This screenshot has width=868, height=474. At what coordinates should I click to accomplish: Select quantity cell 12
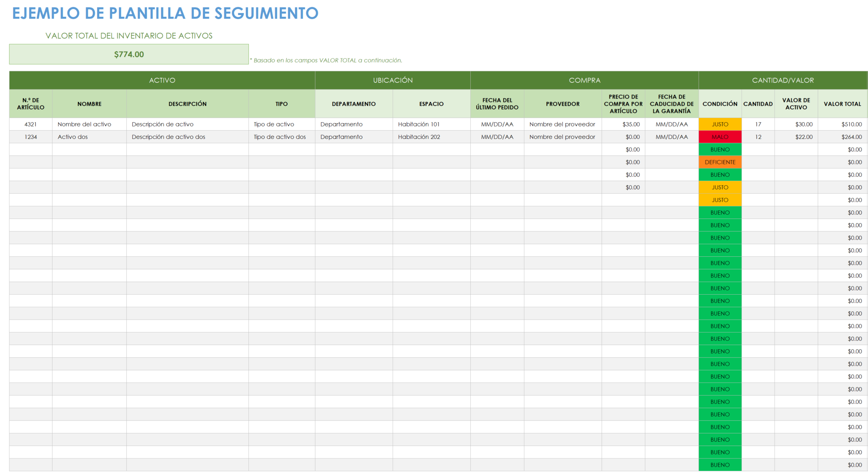click(x=758, y=137)
